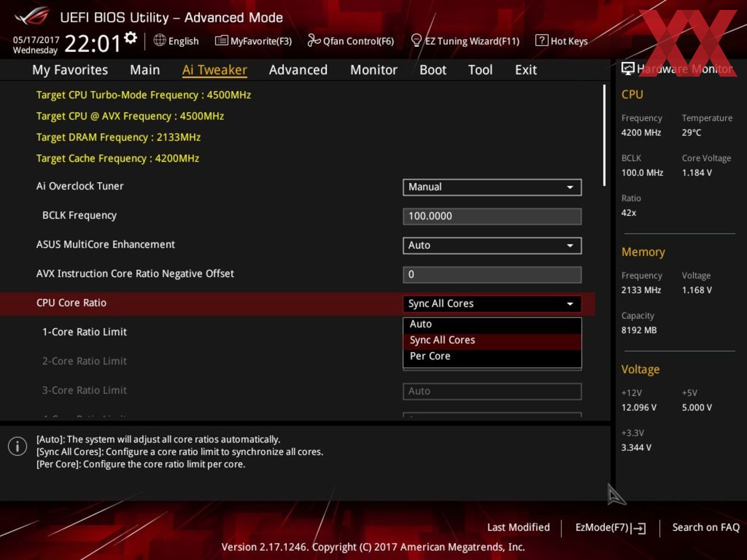Click the info icon in help panel
The width and height of the screenshot is (747, 560).
[18, 446]
